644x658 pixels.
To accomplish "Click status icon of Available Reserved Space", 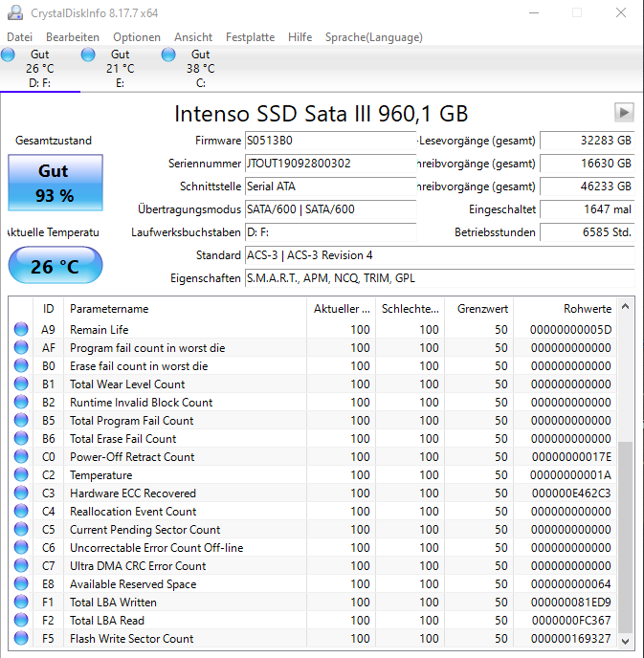I will click(21, 584).
